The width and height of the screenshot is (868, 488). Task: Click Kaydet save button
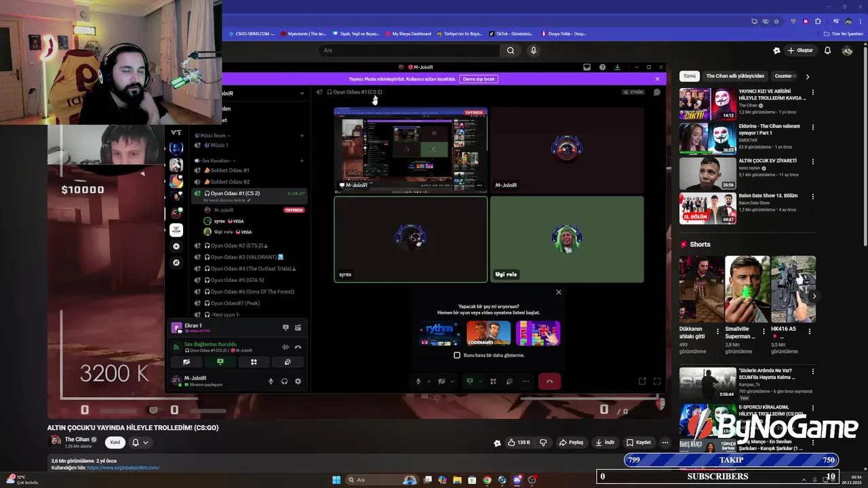[639, 443]
